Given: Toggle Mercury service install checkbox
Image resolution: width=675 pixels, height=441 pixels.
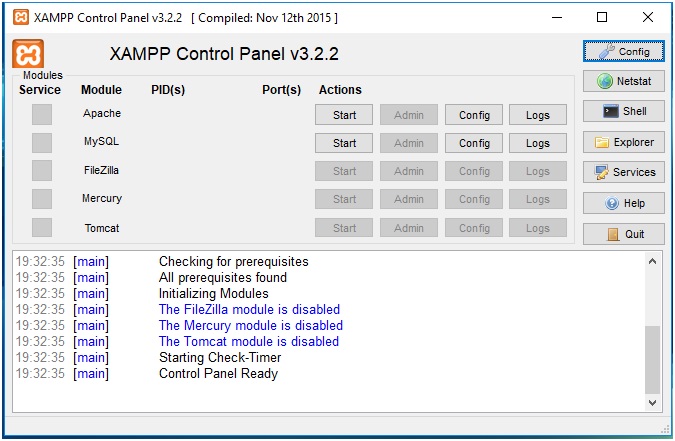Looking at the screenshot, I should 42,199.
